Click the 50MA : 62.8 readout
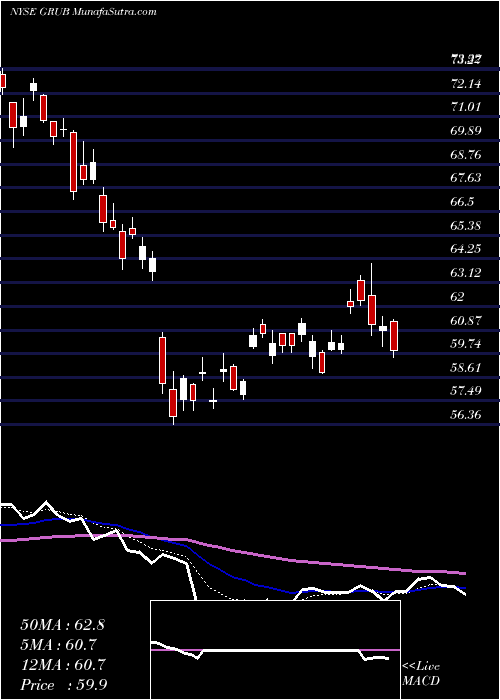The width and height of the screenshot is (500, 700). [62, 625]
